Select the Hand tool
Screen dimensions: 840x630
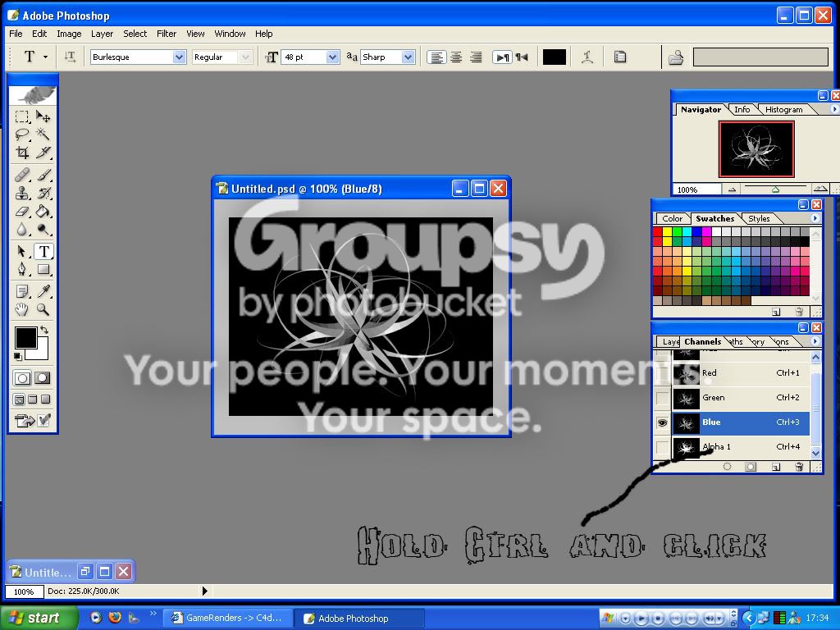click(22, 309)
